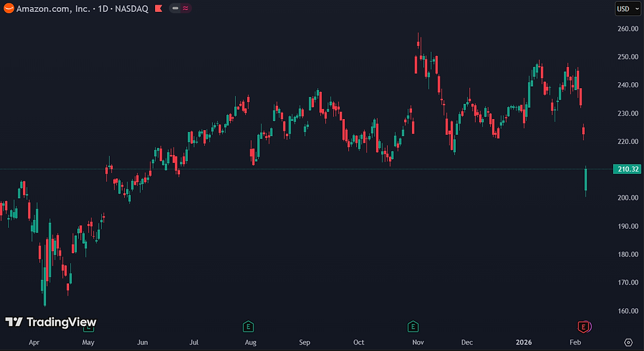Screen dimensions: 644x351
Task: Click the Jul label on time axis
Action: point(194,342)
